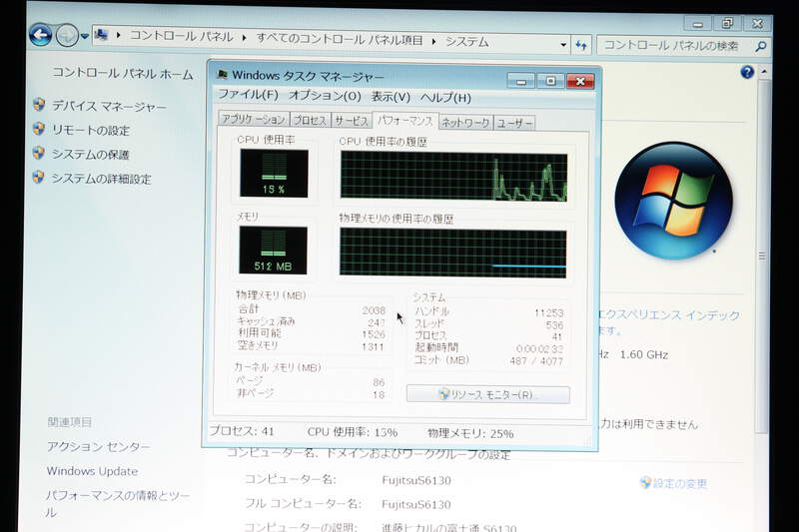The image size is (799, 532).
Task: Click エクスペリエンス インデックス link in System window
Action: point(669,315)
